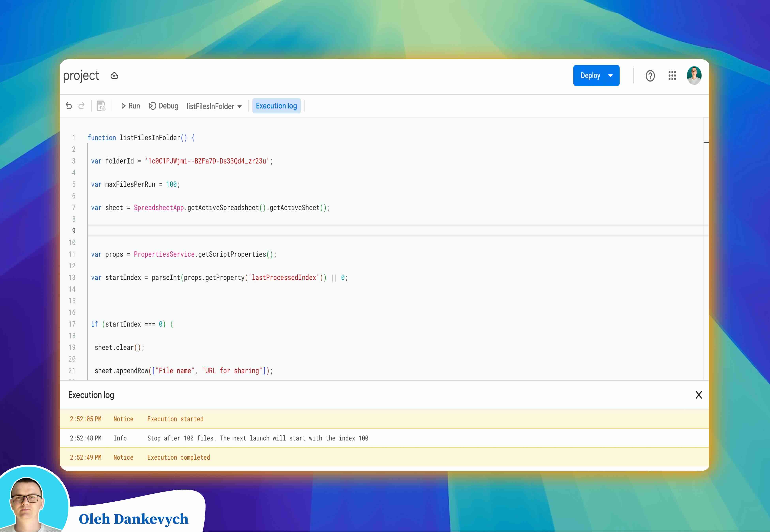Open the help question mark icon

(650, 76)
